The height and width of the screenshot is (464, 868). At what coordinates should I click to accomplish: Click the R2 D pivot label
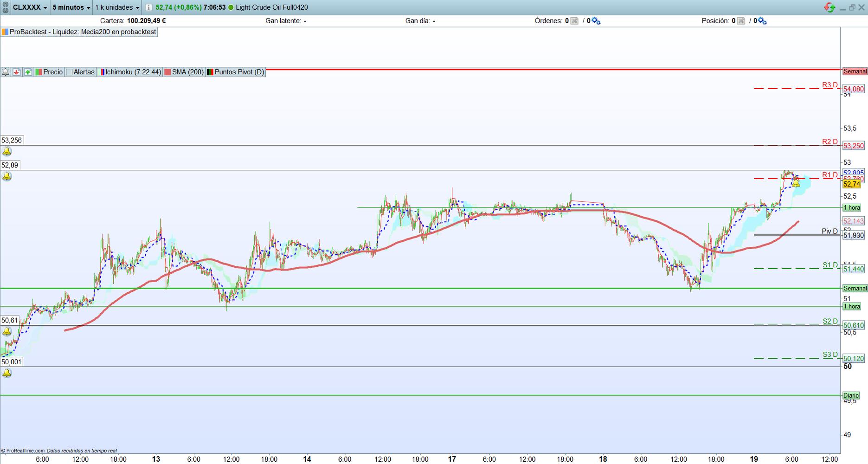[x=830, y=142]
